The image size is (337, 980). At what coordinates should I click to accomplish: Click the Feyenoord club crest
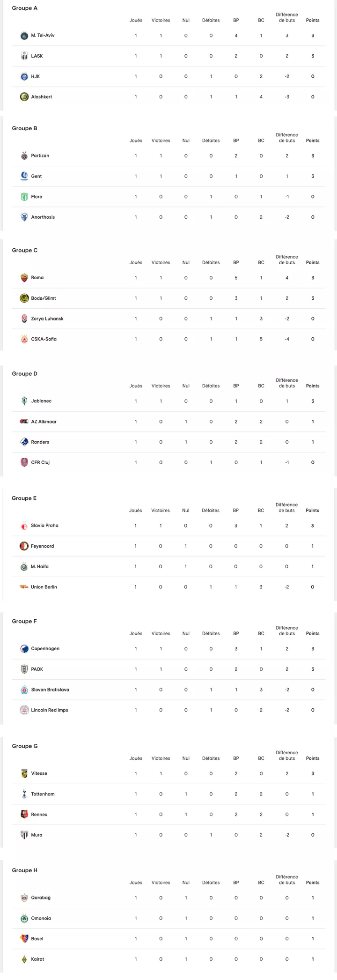[24, 546]
